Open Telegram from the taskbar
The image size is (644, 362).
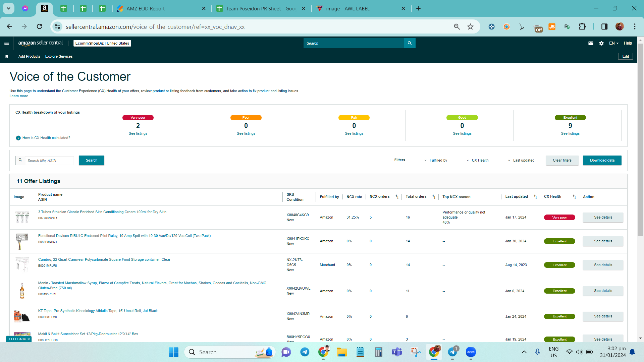coord(305,352)
